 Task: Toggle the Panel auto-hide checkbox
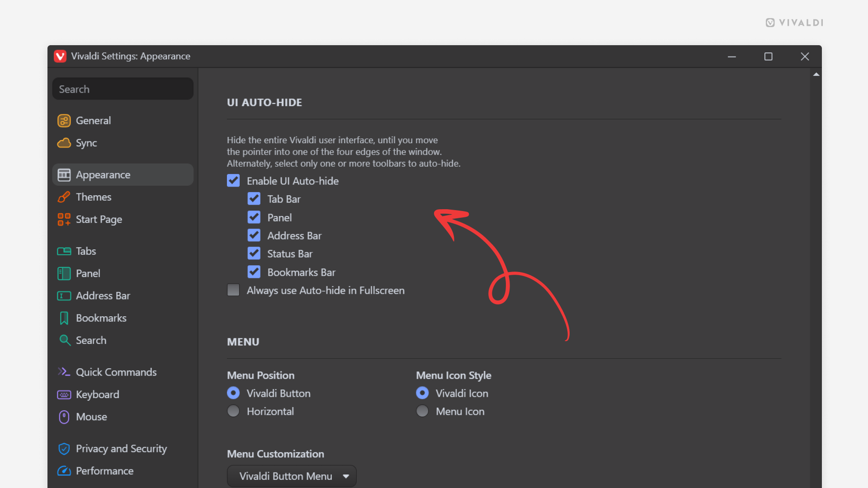(254, 217)
